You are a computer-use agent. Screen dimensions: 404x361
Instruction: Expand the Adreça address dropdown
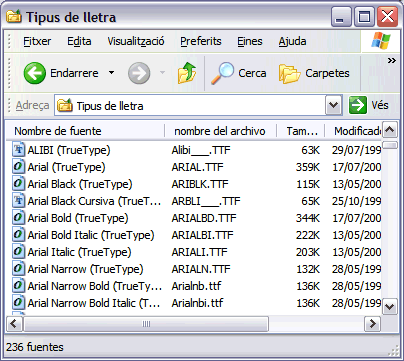click(x=334, y=106)
